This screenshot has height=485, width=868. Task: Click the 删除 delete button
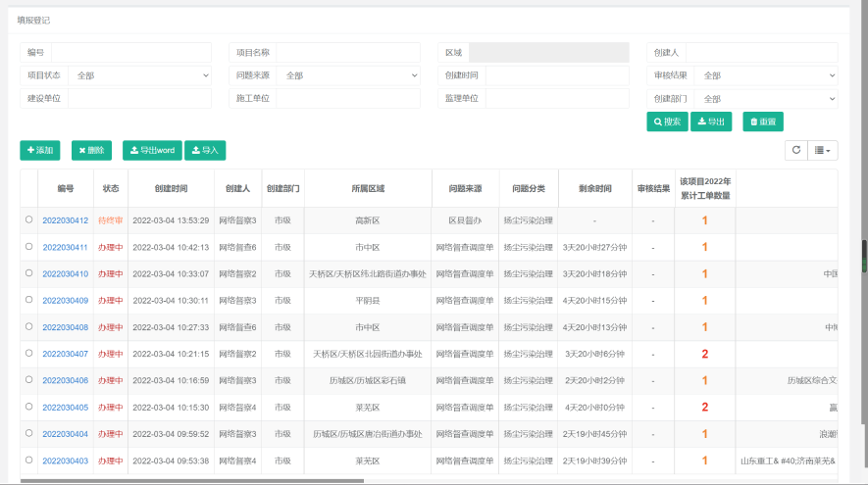pos(90,150)
